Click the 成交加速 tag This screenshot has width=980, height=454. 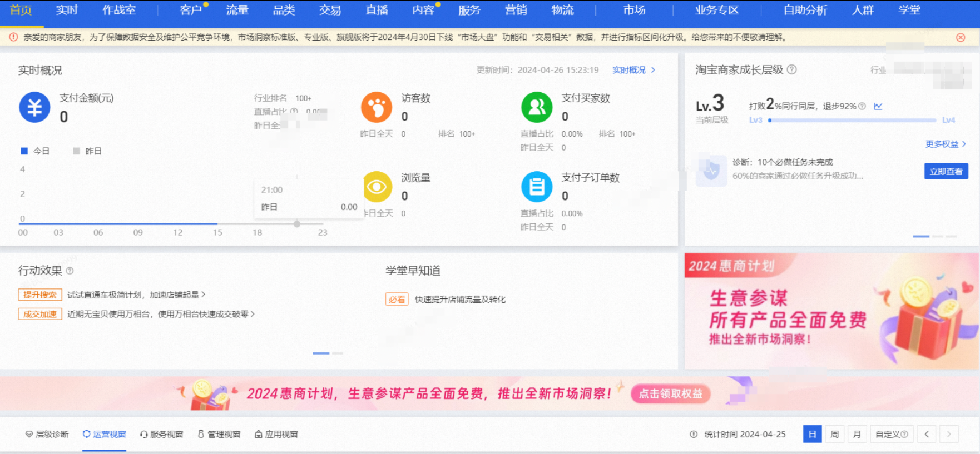coord(40,314)
